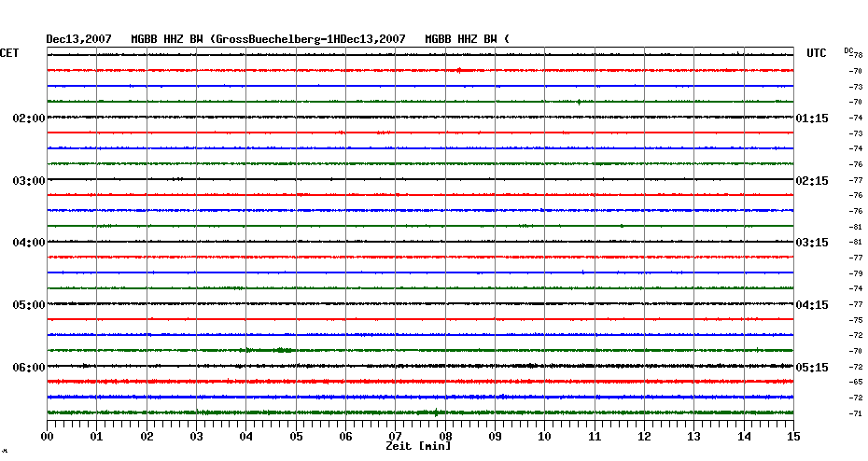Select the 04:00 CET time label

coord(29,243)
